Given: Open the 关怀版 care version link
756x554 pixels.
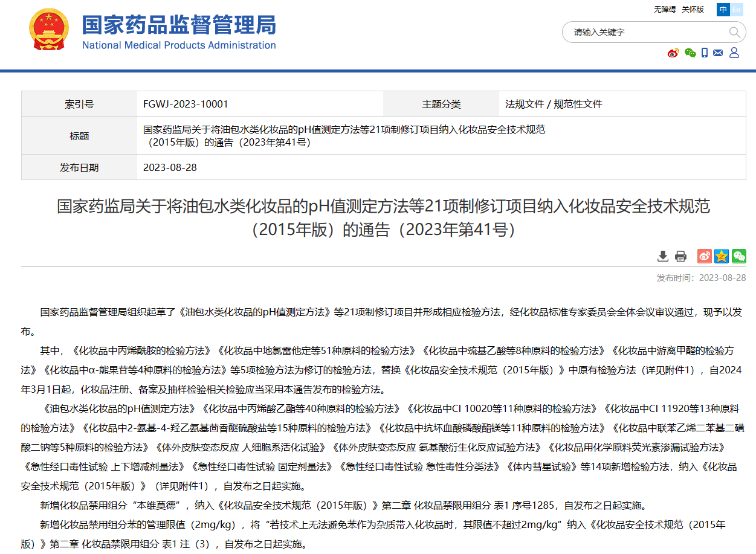Looking at the screenshot, I should (693, 10).
